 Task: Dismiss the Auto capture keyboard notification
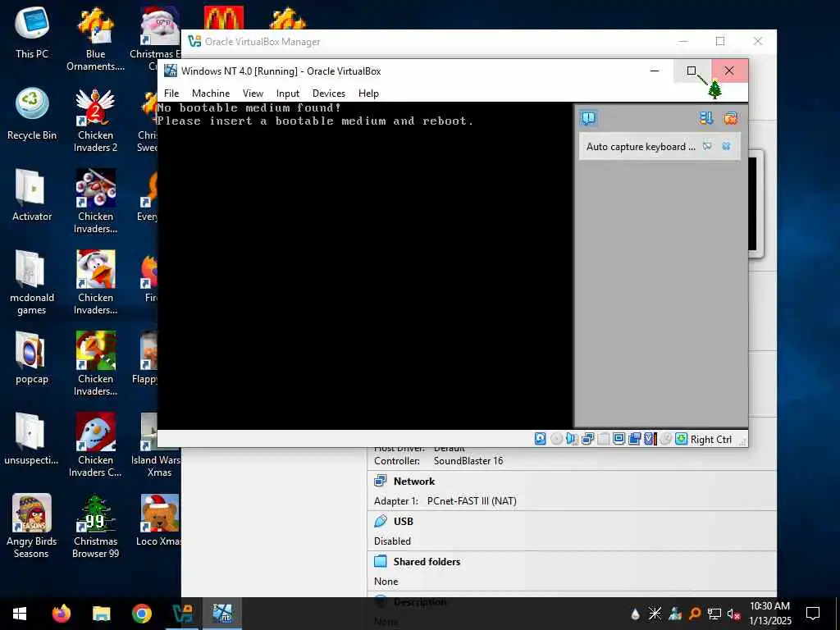tap(726, 146)
